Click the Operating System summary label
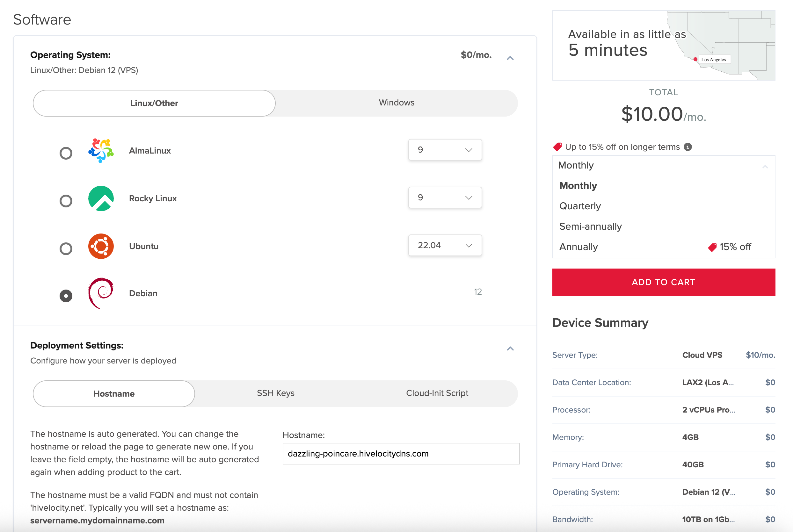The image size is (793, 532). tap(586, 492)
